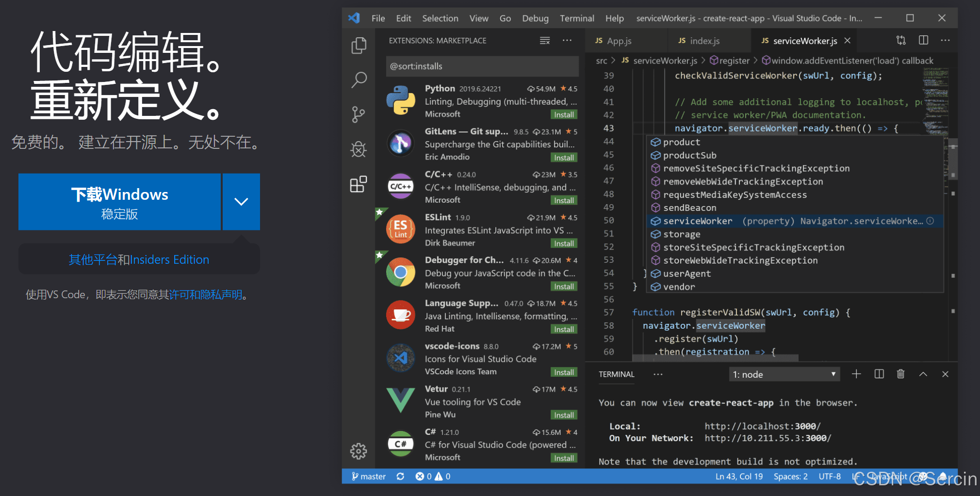This screenshot has width=980, height=496.
Task: Kill terminal with trash icon
Action: [900, 374]
